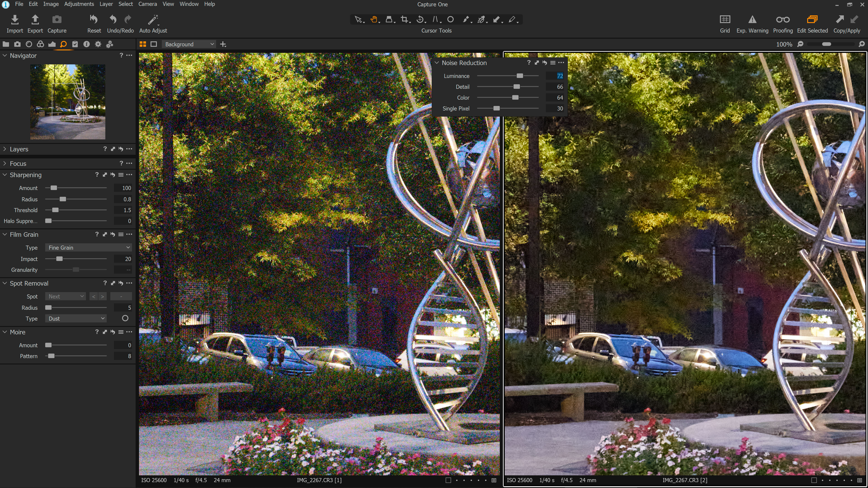Open the Background layer dropdown

pos(188,44)
